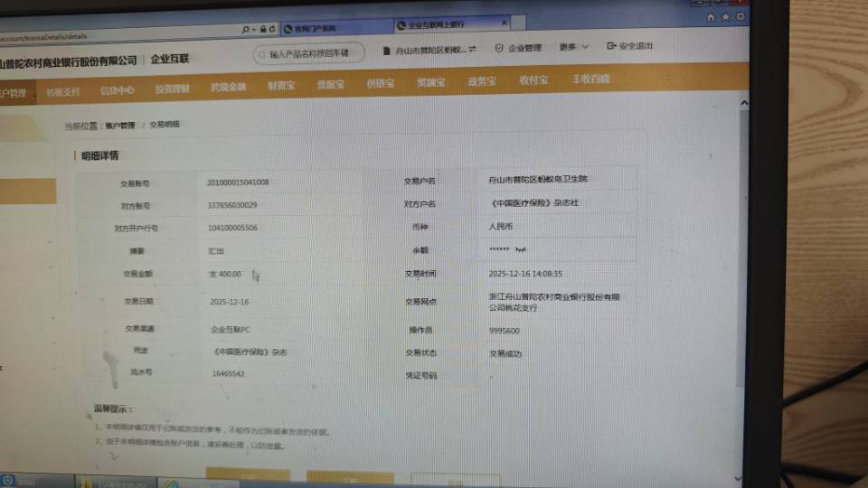
Task: Click the 账户管理 breadcrumb link
Action: (120, 125)
